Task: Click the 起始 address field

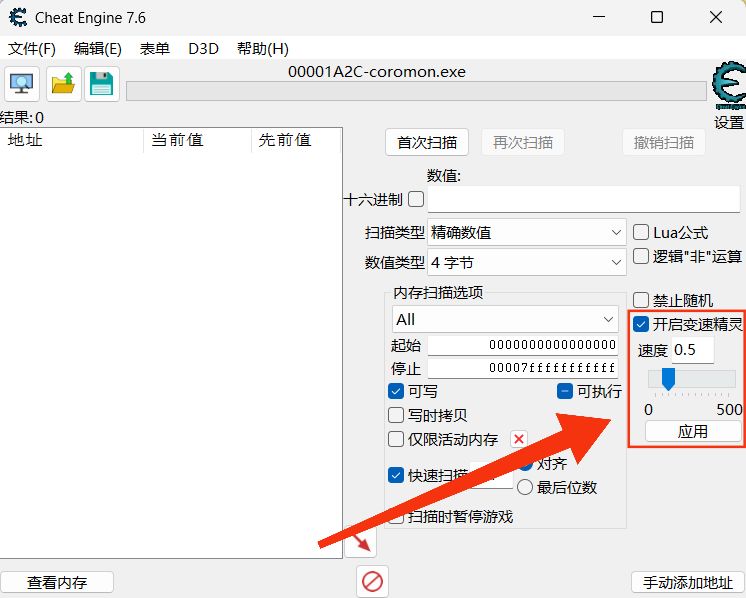Action: coord(522,344)
